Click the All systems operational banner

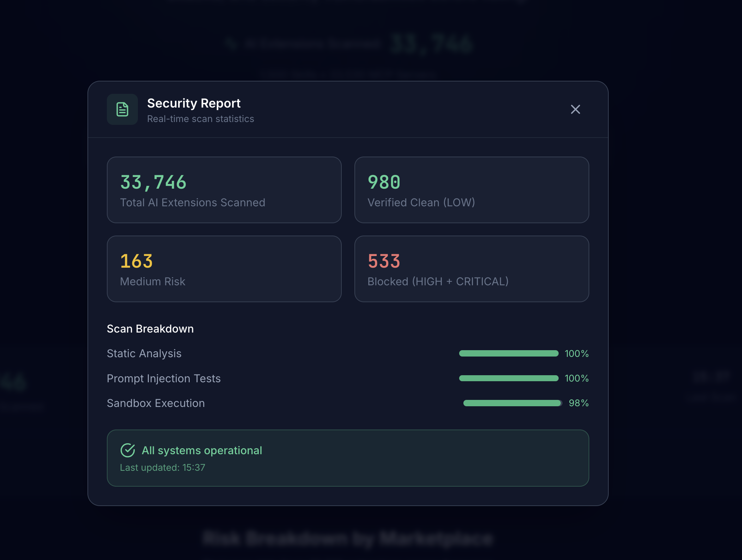tap(348, 458)
